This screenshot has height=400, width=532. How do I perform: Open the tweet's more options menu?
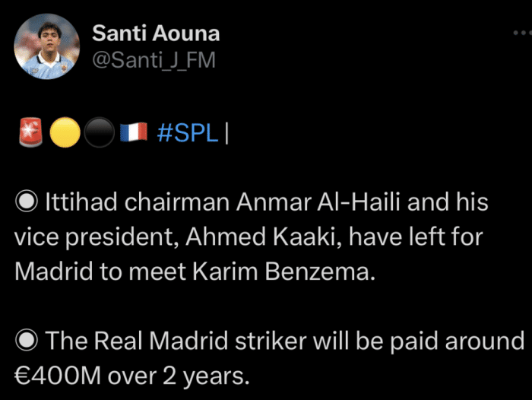coord(521,36)
